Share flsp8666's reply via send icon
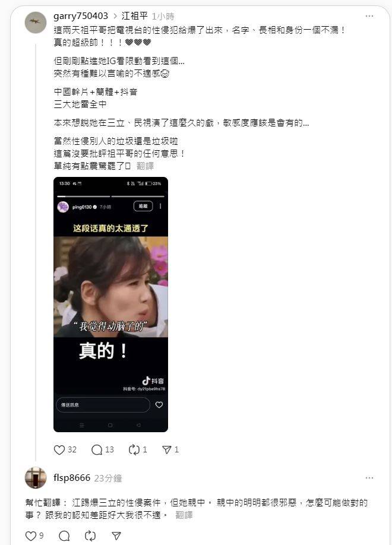 (x=116, y=536)
